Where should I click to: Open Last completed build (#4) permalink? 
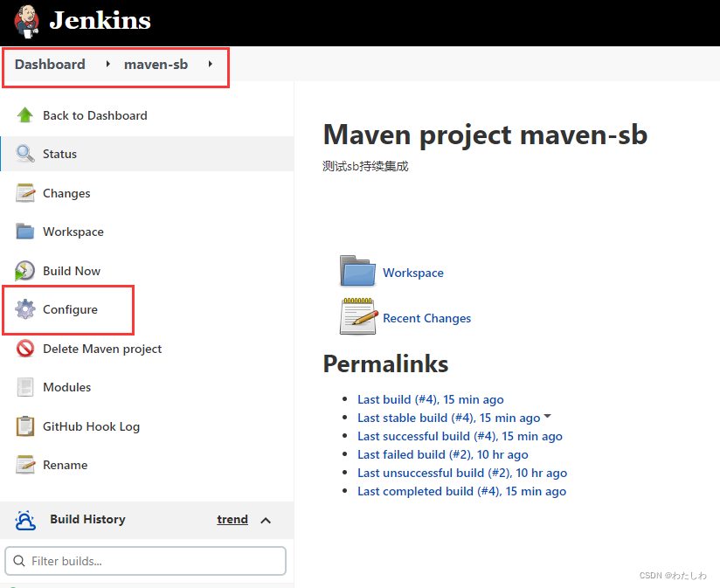(x=461, y=491)
